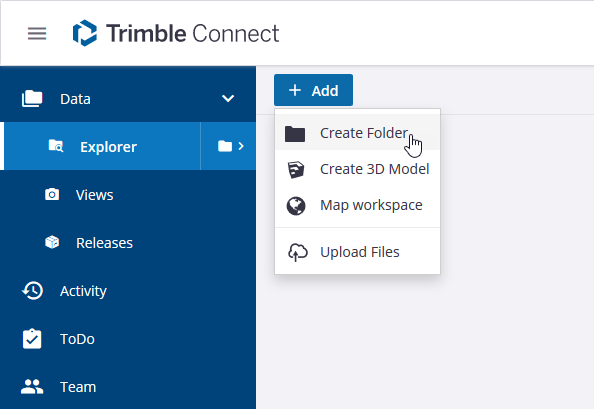Choose Upload Files from the menu
Viewport: 594px width, 409px height.
click(x=357, y=252)
